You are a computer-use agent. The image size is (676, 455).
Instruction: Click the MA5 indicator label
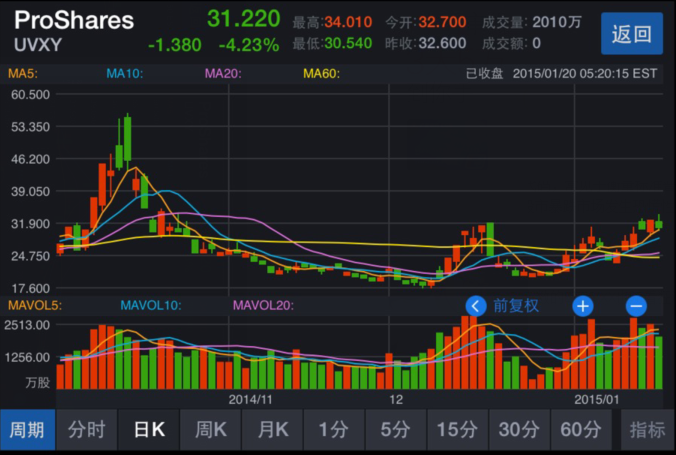pos(23,73)
